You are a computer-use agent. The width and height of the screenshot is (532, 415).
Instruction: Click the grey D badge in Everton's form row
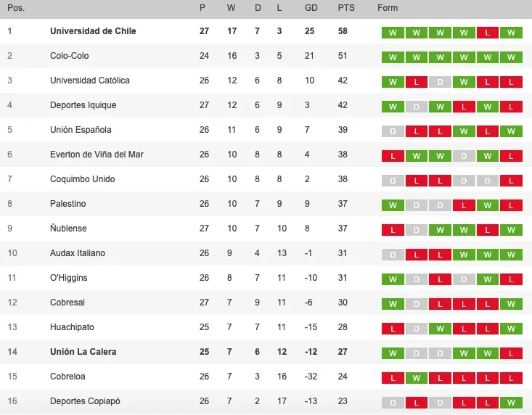click(464, 156)
